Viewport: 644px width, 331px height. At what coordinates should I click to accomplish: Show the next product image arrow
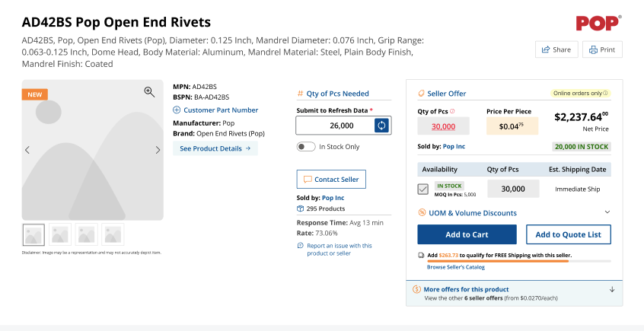tap(158, 150)
